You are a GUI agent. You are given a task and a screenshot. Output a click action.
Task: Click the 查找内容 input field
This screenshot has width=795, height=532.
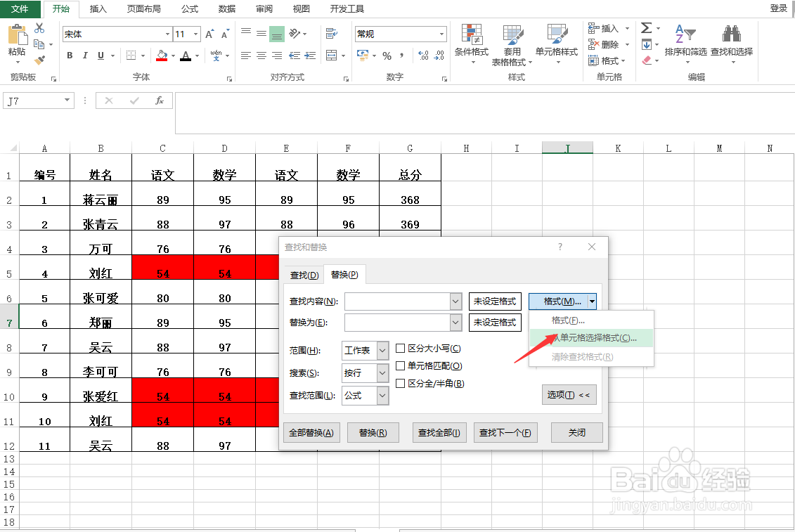click(397, 301)
